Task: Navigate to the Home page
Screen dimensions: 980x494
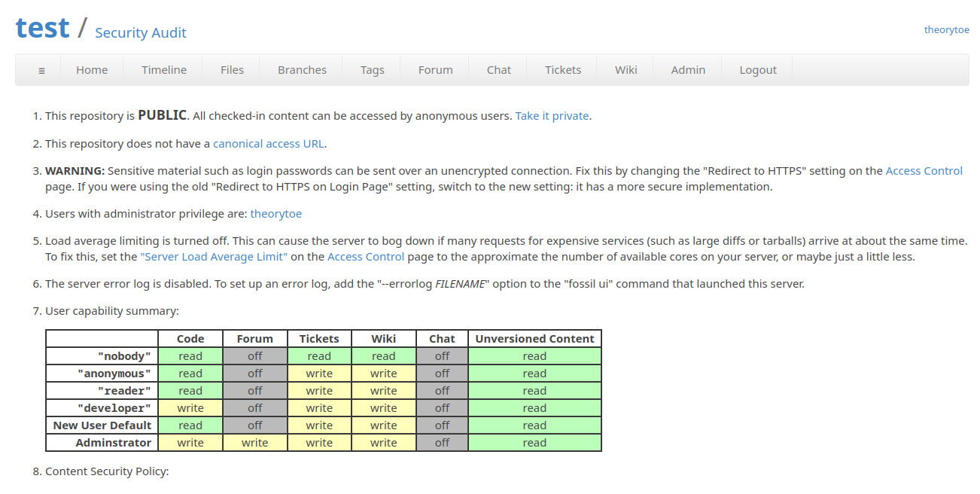Action: pos(91,69)
